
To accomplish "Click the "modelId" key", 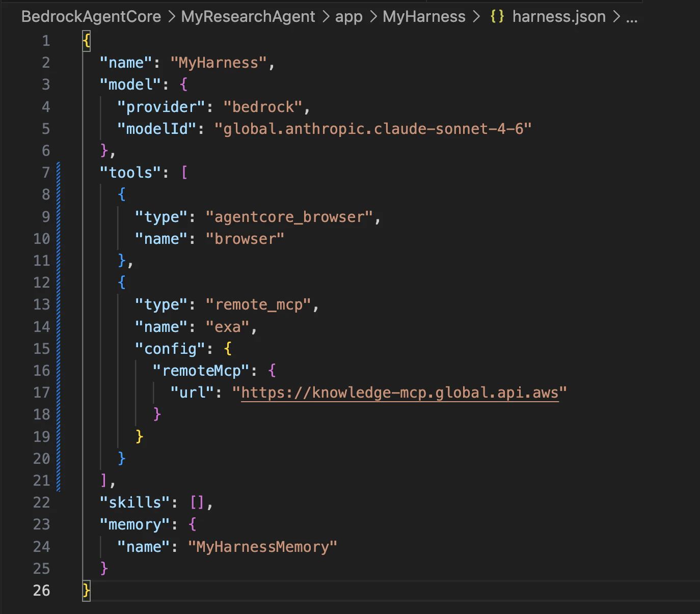I will click(157, 129).
